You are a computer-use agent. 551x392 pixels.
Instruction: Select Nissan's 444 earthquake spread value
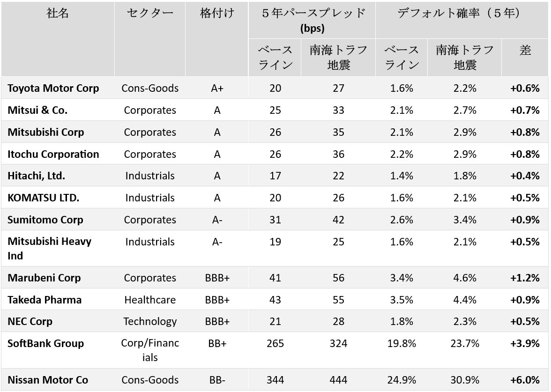tap(338, 380)
